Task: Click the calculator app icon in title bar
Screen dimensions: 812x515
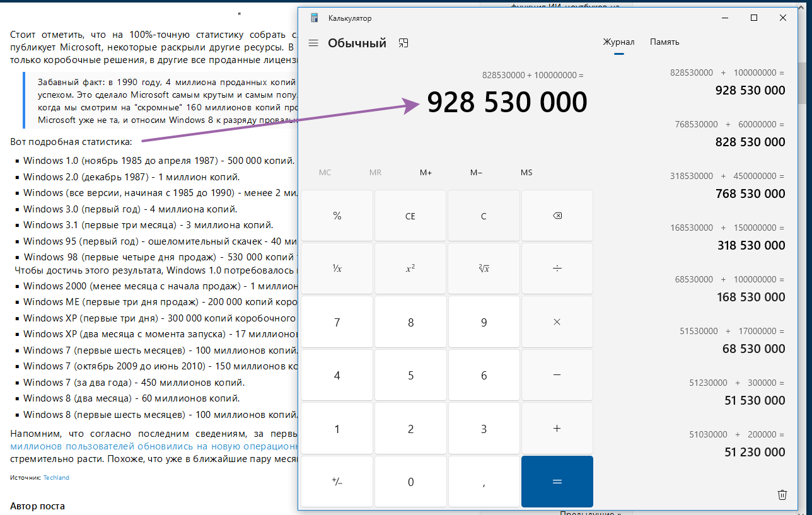Action: click(x=314, y=18)
